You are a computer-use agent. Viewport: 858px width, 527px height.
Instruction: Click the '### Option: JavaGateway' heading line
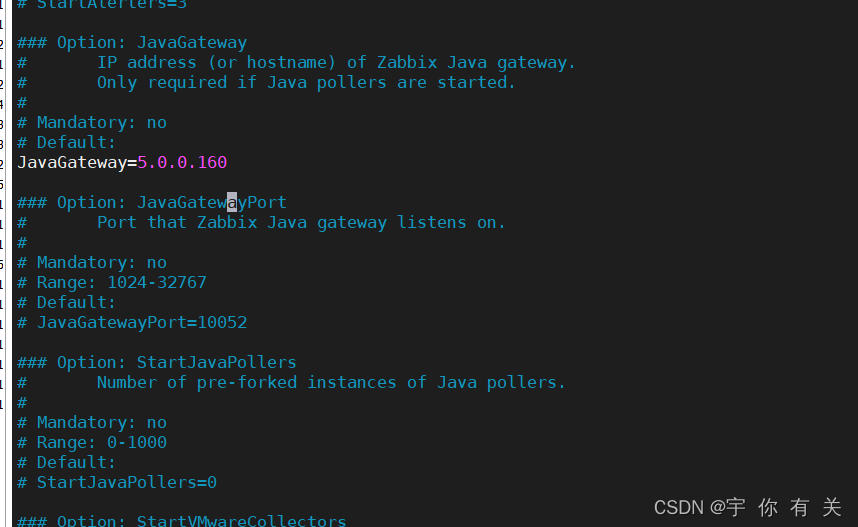pos(132,43)
